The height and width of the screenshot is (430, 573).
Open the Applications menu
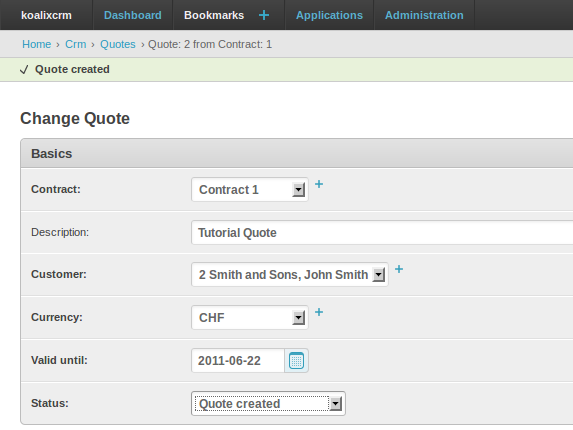pos(329,15)
